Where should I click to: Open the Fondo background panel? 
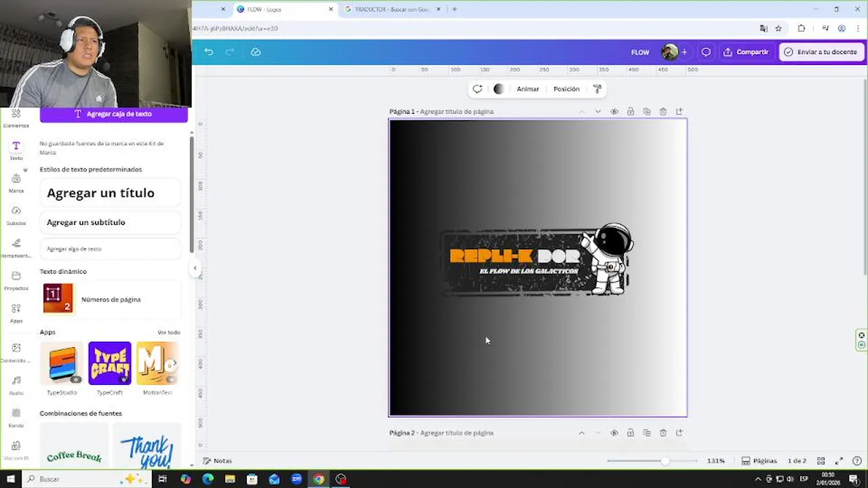(16, 418)
